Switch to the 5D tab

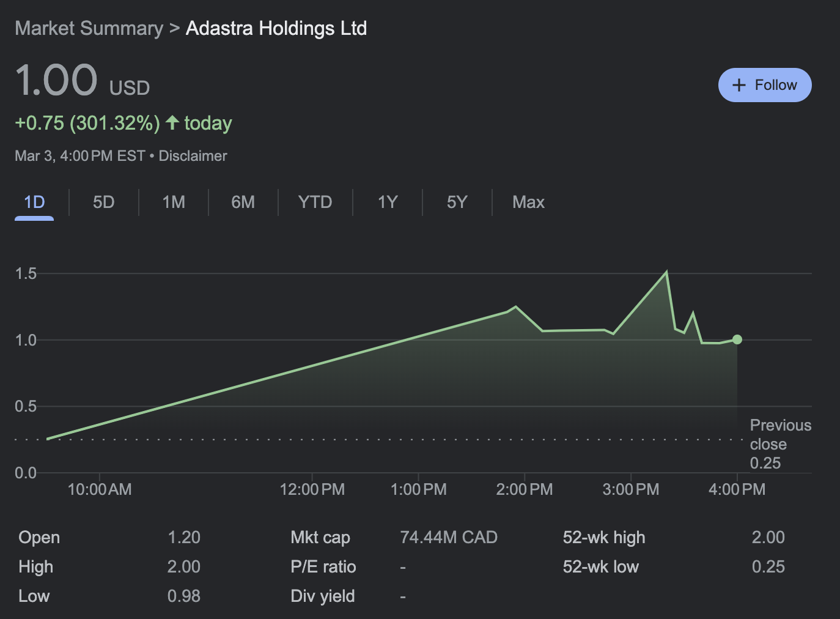click(x=104, y=202)
